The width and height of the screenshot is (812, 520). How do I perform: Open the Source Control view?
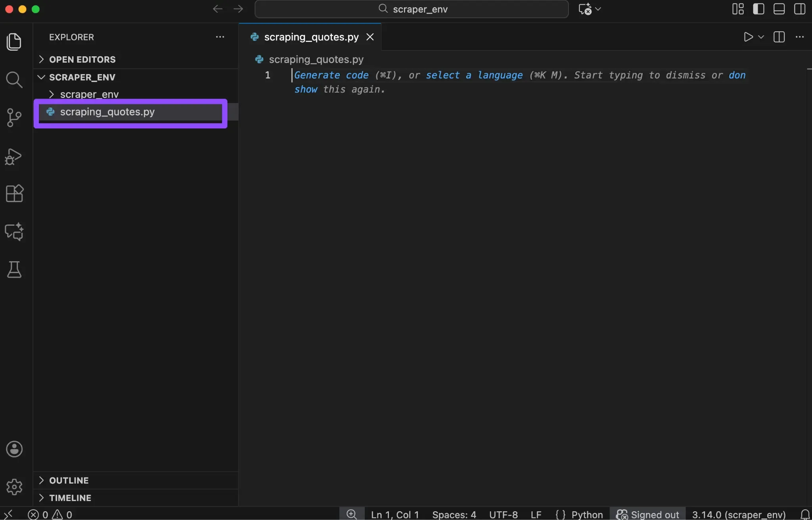point(15,117)
